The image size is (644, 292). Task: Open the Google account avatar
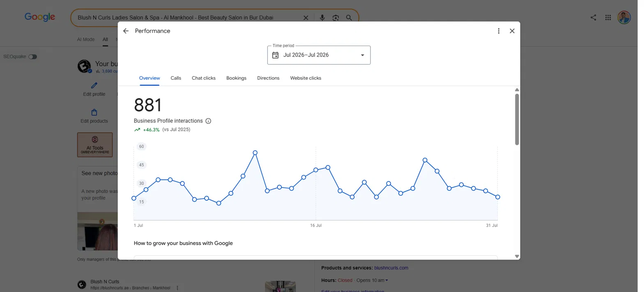624,18
